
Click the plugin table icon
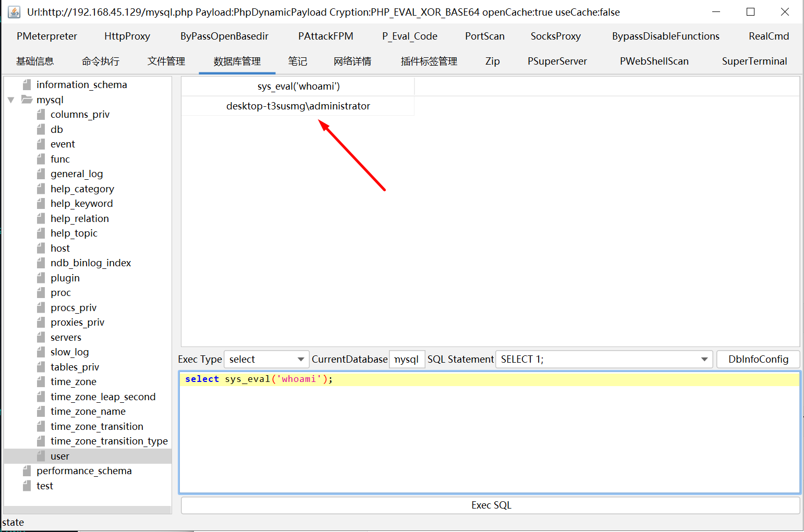pos(41,278)
